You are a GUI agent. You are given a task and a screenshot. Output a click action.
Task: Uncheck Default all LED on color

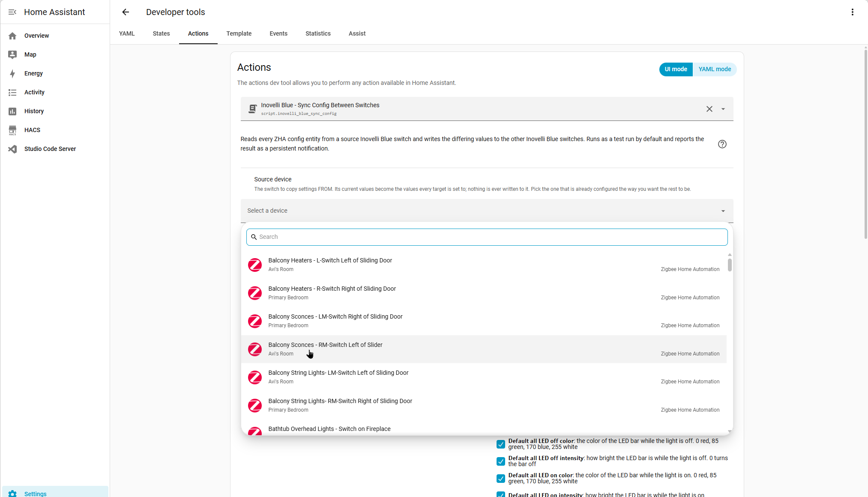pyautogui.click(x=501, y=479)
